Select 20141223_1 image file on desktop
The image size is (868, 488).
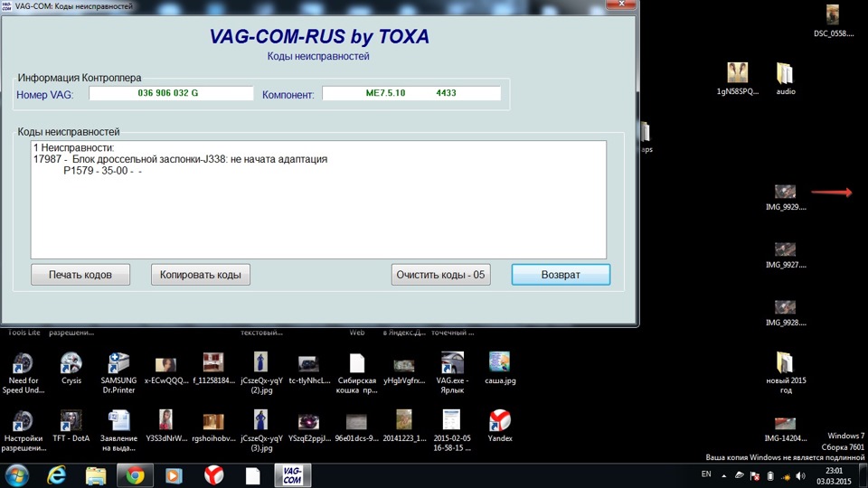coord(404,427)
